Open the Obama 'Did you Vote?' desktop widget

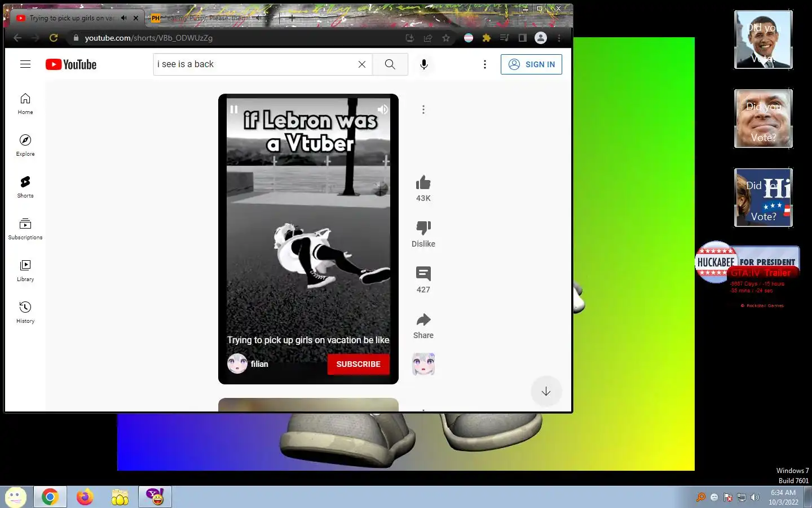click(764, 40)
